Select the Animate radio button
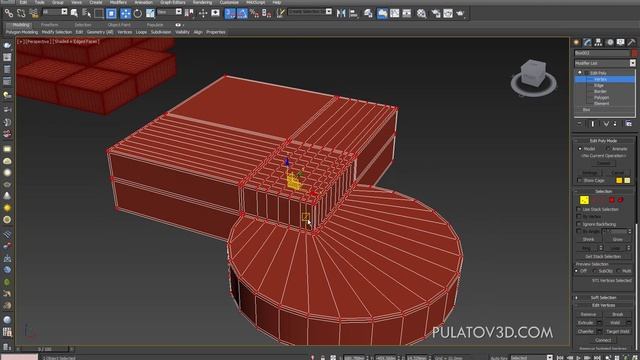Screen dimensions: 640x360 [608, 149]
